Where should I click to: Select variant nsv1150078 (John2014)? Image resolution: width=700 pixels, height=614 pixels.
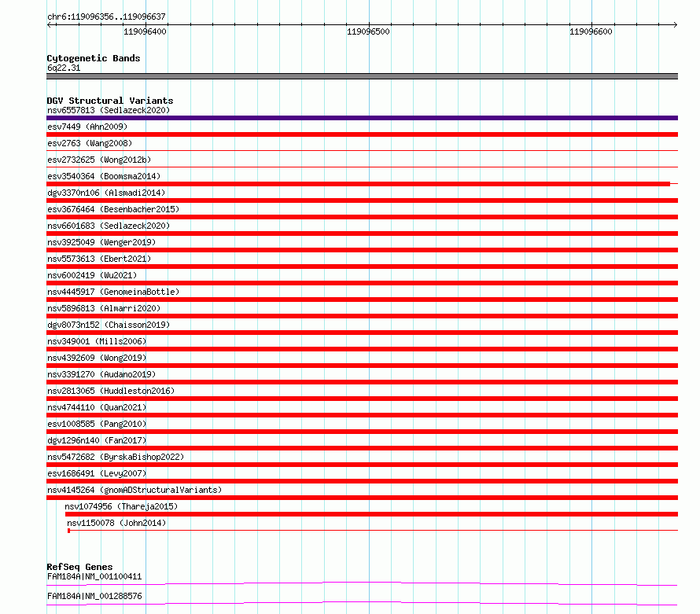(116, 523)
